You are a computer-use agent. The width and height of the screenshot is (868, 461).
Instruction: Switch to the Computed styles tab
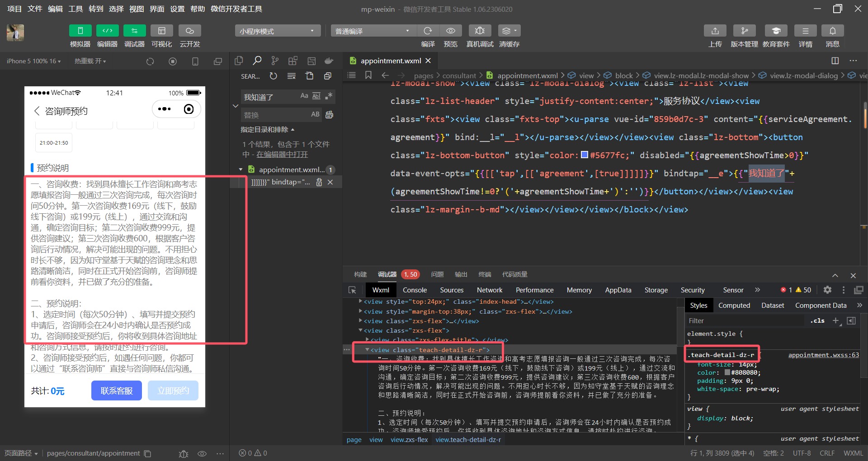(734, 305)
